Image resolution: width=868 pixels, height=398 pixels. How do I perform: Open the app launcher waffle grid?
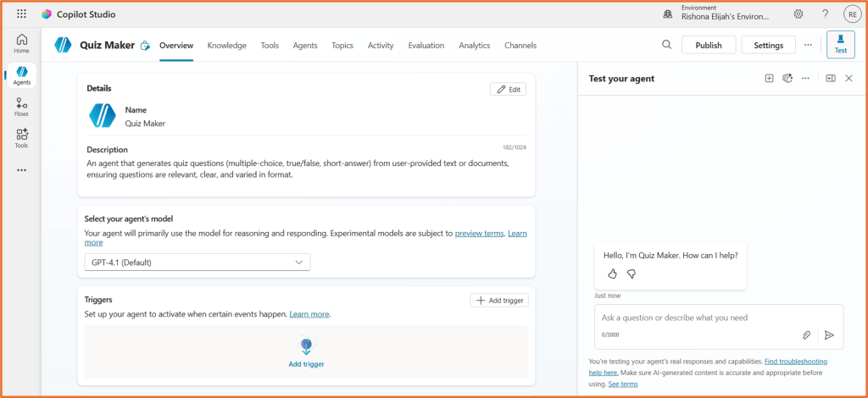tap(21, 14)
